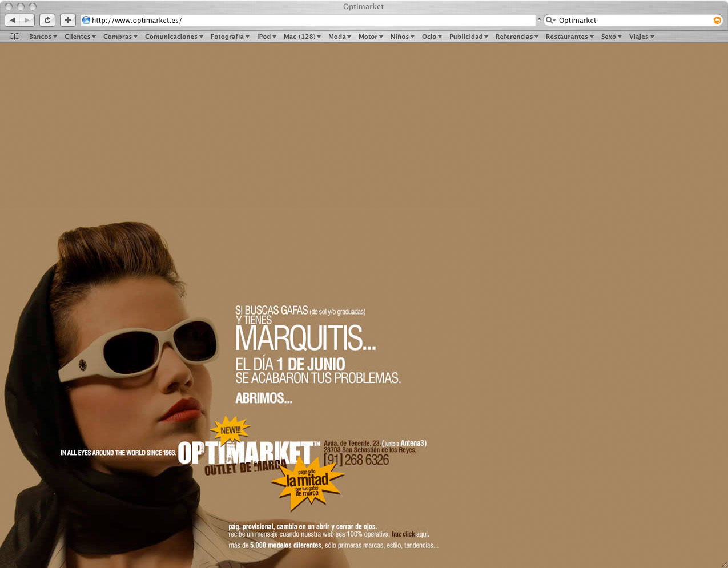The width and height of the screenshot is (728, 568).
Task: Open the Viajes bookmarks folder
Action: pyautogui.click(x=642, y=37)
